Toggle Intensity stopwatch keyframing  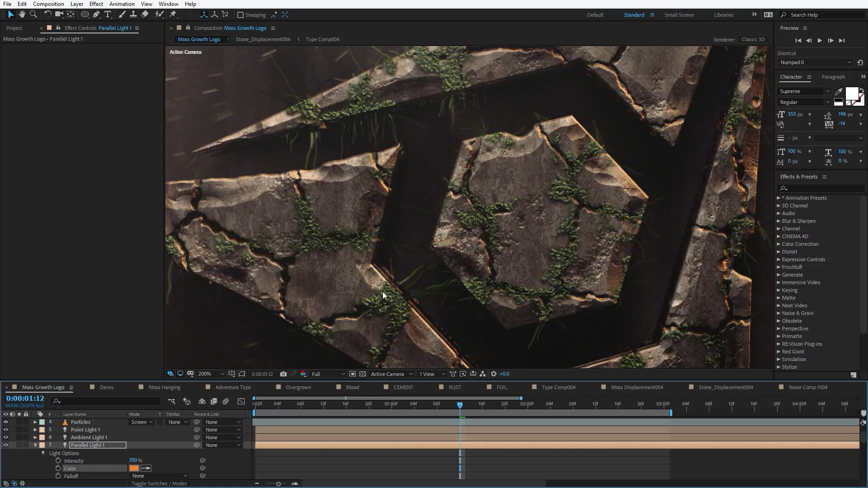pos(58,461)
